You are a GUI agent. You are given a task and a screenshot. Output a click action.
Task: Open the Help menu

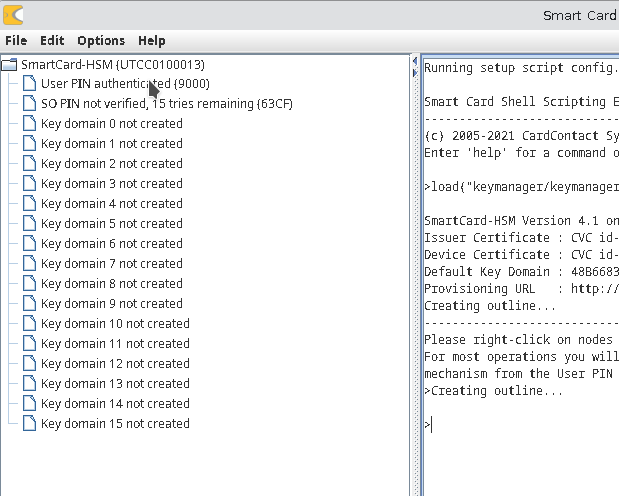[152, 41]
